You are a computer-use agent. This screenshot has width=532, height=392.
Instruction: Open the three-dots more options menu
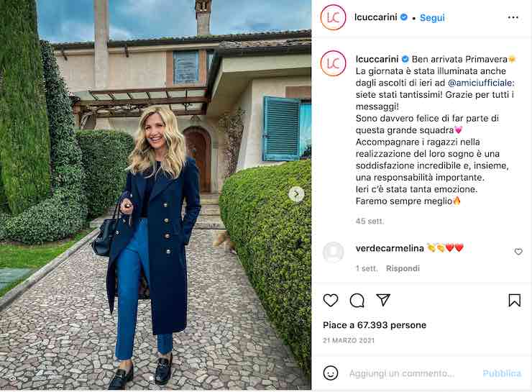click(513, 18)
